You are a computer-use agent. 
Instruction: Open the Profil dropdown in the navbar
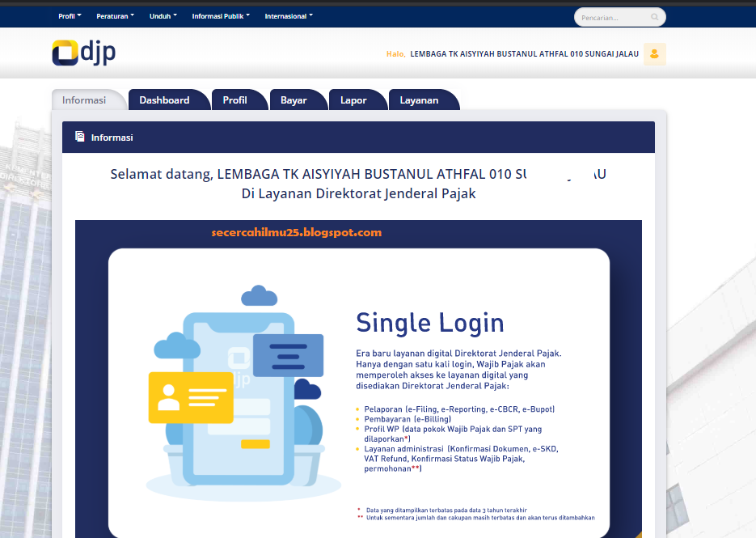(x=69, y=15)
